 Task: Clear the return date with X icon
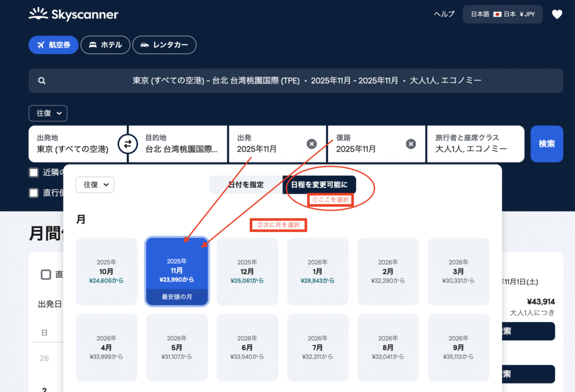click(411, 144)
